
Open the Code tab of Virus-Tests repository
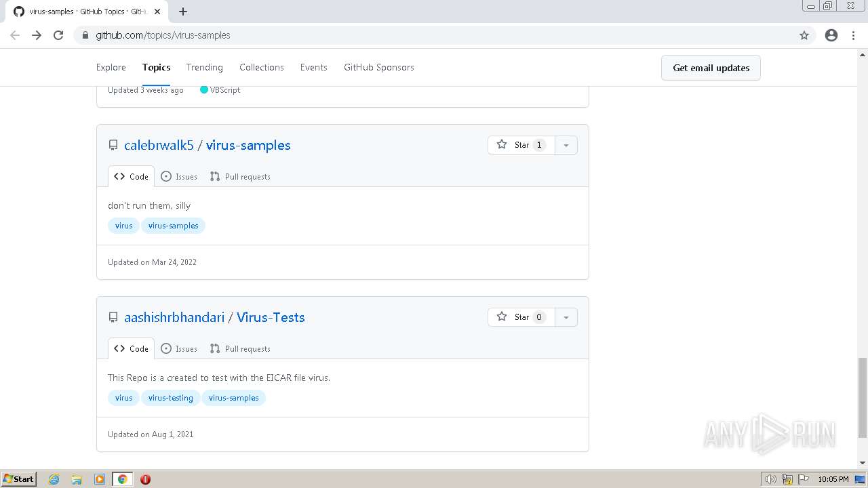(131, 348)
